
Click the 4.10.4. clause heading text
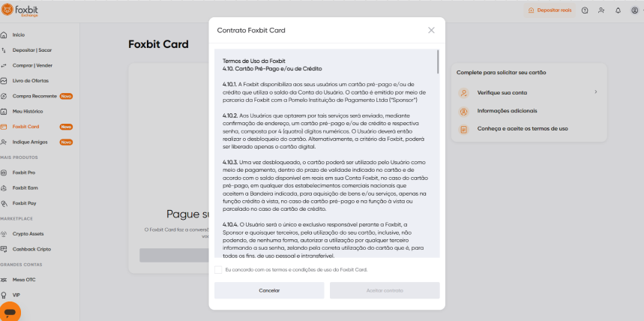click(x=230, y=224)
